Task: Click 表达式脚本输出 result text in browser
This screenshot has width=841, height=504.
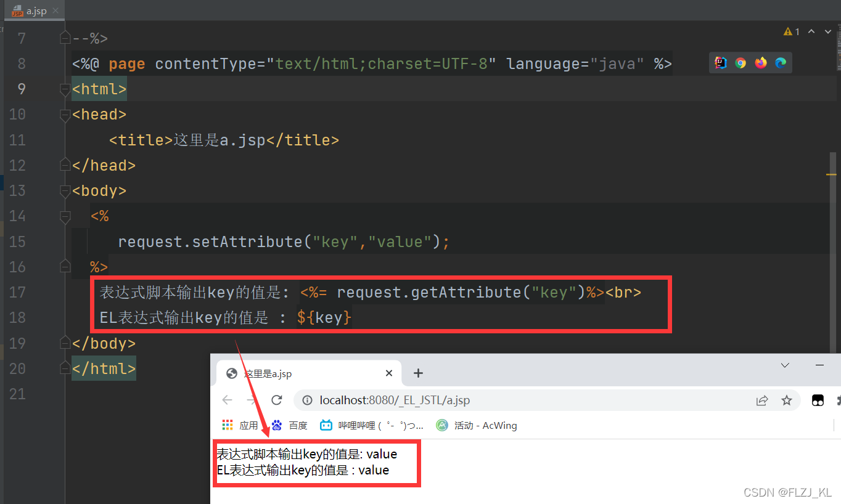Action: click(306, 454)
